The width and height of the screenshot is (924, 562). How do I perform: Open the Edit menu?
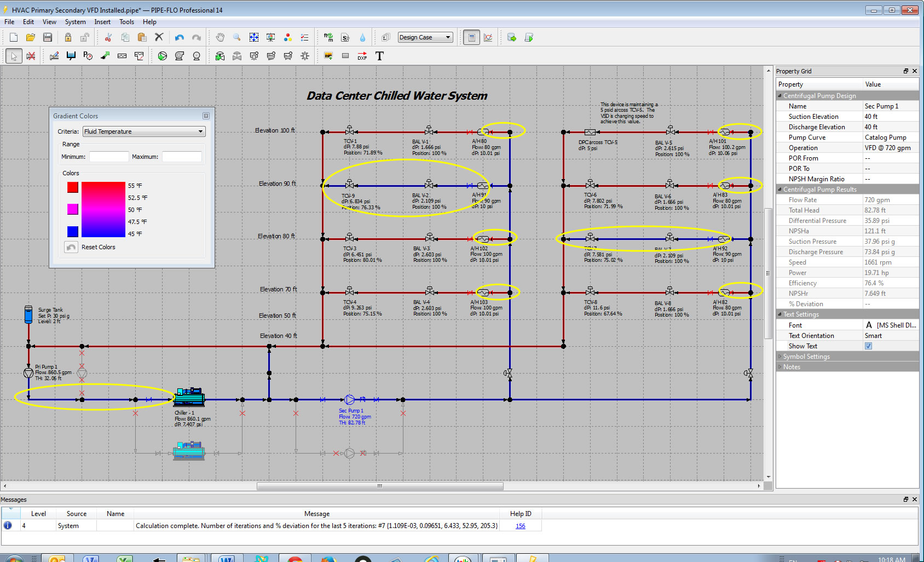[x=28, y=22]
